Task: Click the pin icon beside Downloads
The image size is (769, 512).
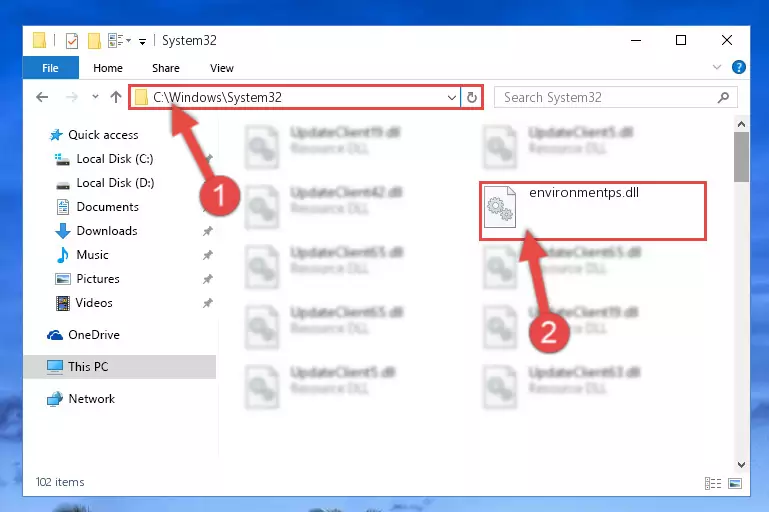Action: 208,231
